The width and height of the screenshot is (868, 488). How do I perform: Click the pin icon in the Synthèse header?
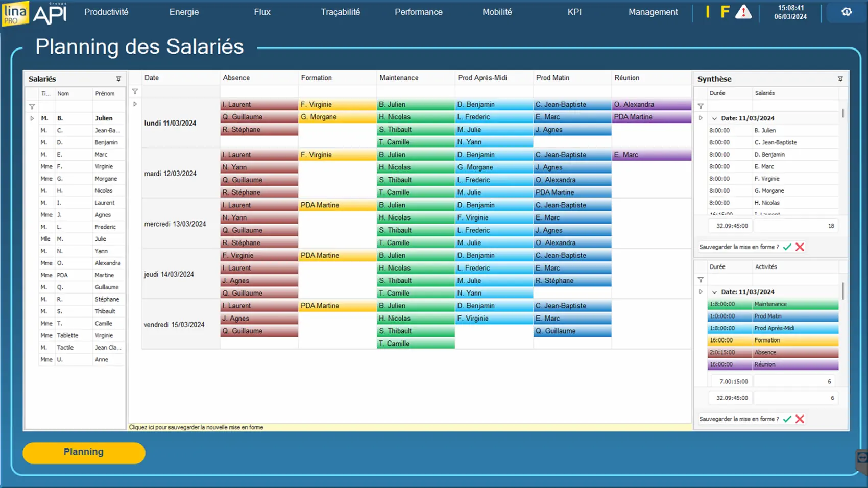coord(840,79)
